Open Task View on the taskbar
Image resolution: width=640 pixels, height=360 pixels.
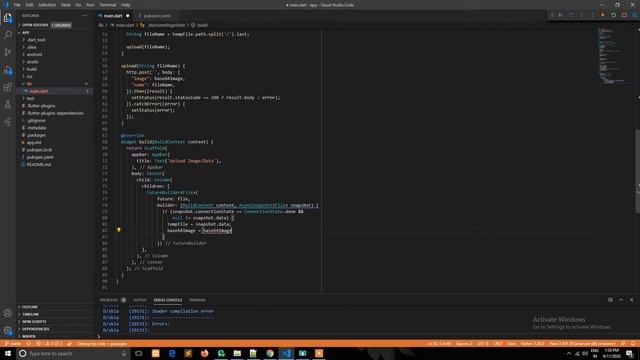(139, 353)
